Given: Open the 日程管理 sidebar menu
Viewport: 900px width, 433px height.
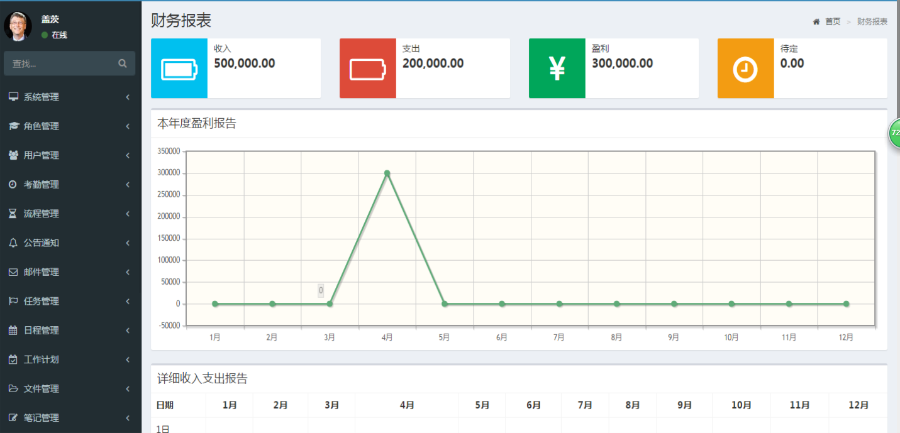Looking at the screenshot, I should click(x=42, y=330).
